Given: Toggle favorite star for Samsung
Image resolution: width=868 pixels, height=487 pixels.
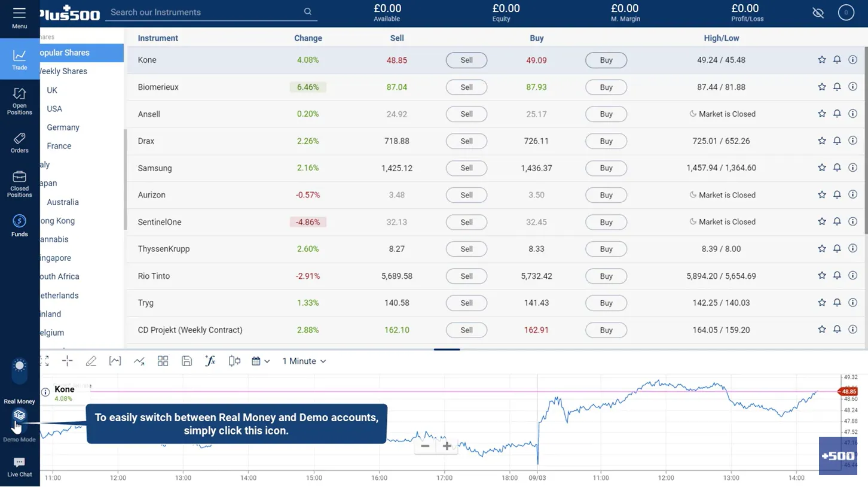Looking at the screenshot, I should point(822,168).
